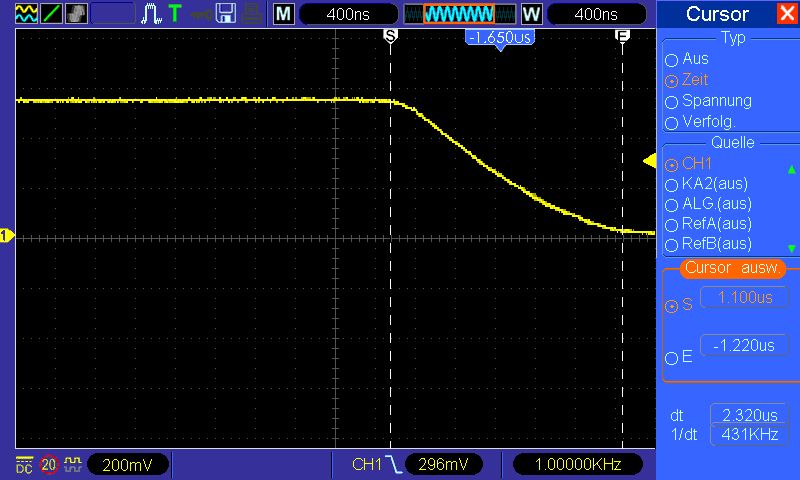Select the green diagonal line icon
Viewport: 800px width, 480px height.
pos(51,14)
